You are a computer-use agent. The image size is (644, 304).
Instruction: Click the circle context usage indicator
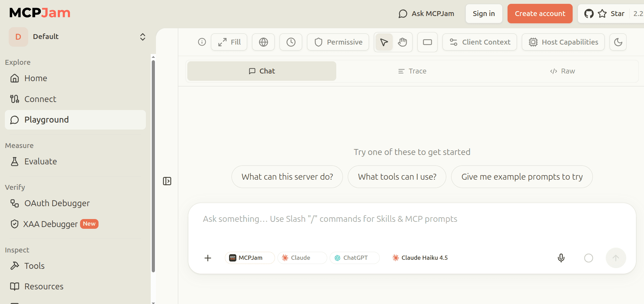click(589, 258)
